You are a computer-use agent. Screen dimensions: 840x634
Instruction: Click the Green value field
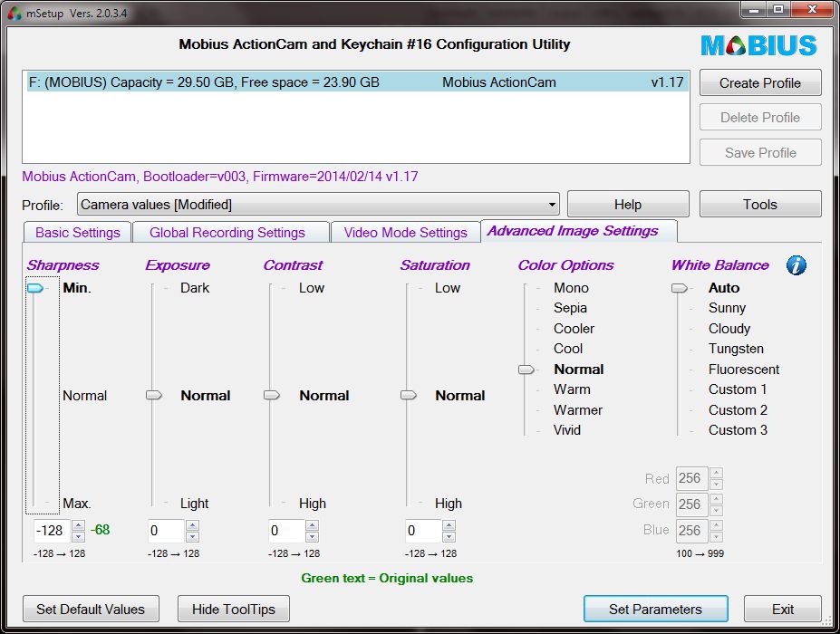(x=691, y=504)
